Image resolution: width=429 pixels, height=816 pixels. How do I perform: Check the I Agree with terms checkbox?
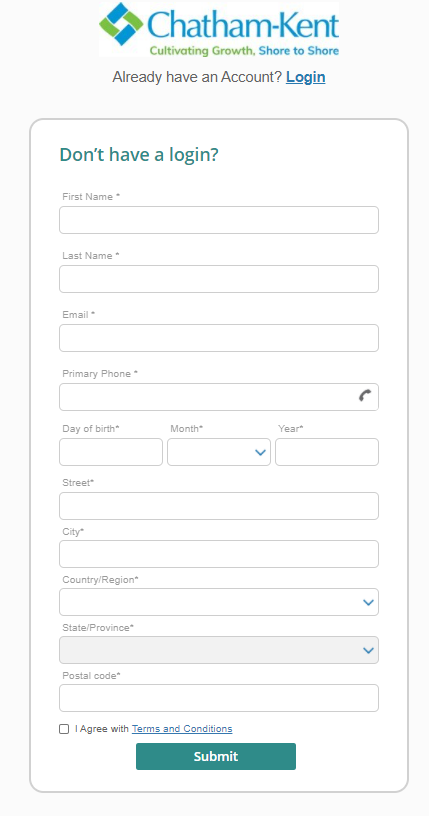coord(64,729)
